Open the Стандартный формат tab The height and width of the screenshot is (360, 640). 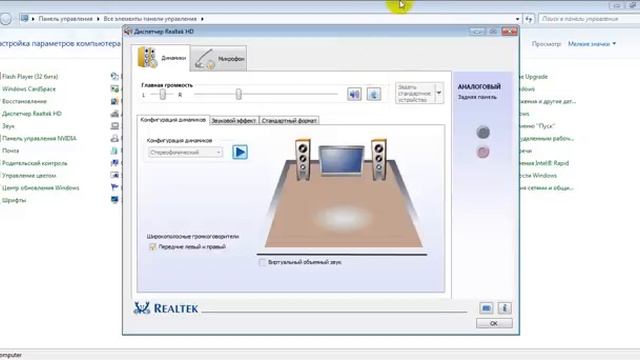tap(289, 120)
